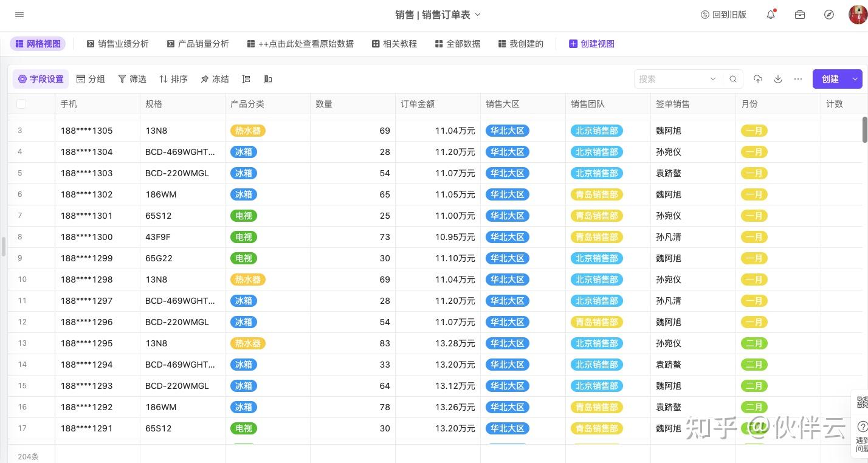The height and width of the screenshot is (463, 868).
Task: Click the magnifier search icon
Action: click(733, 79)
